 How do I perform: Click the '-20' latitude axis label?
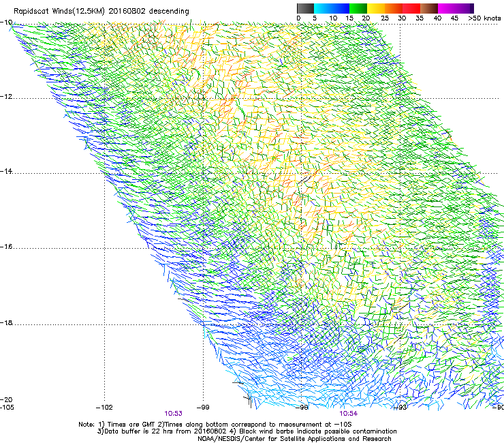pyautogui.click(x=6, y=399)
